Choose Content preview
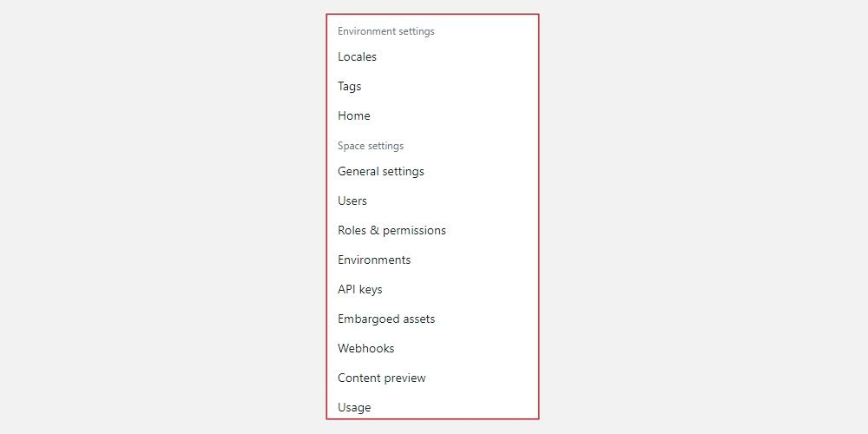The image size is (868, 434). tap(382, 378)
